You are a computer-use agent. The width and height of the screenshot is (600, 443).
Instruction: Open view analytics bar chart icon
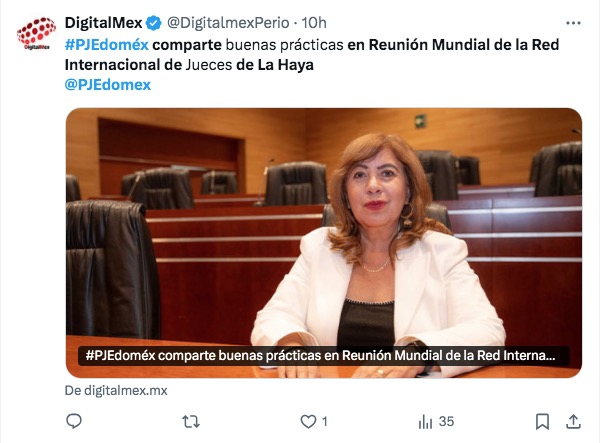tap(425, 422)
